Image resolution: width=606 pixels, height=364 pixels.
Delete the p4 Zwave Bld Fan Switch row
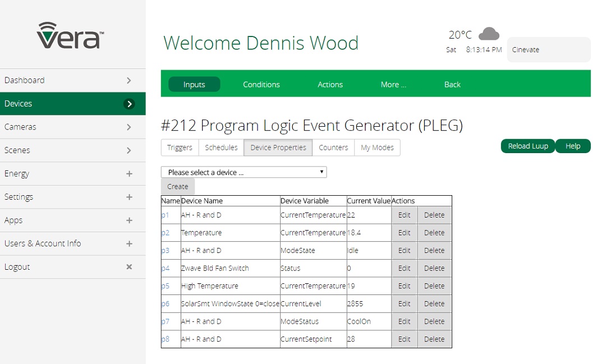point(434,268)
